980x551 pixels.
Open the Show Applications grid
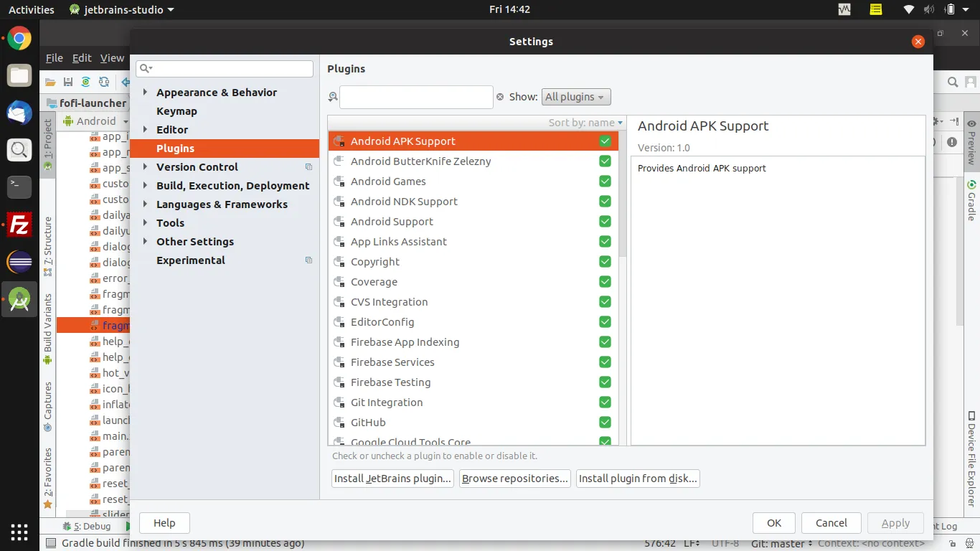coord(19,532)
